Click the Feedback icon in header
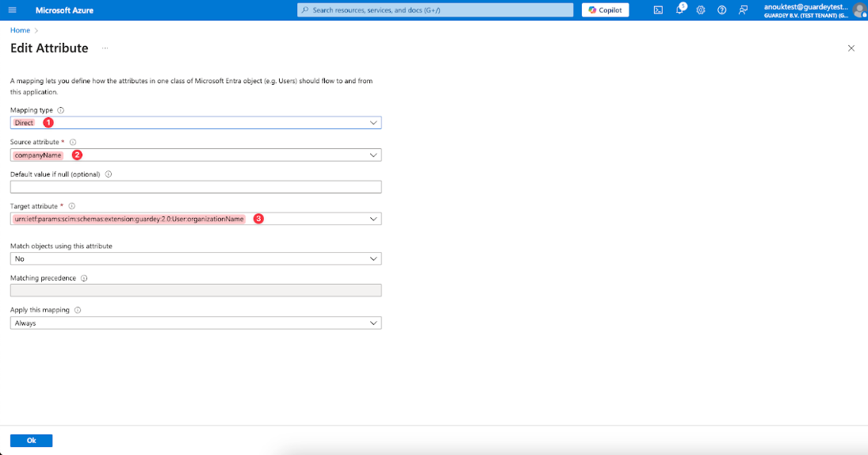This screenshot has width=868, height=455. [743, 10]
